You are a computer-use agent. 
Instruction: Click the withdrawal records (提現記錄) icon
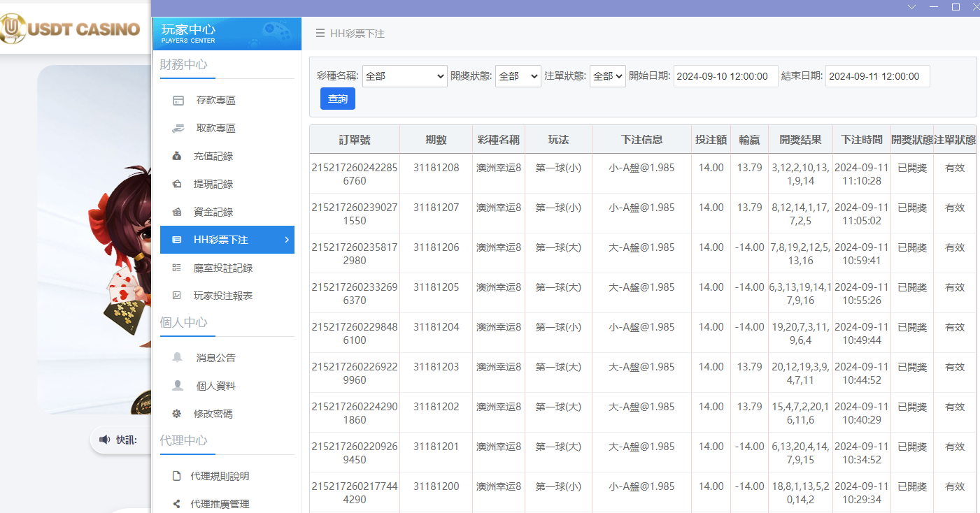pos(177,185)
